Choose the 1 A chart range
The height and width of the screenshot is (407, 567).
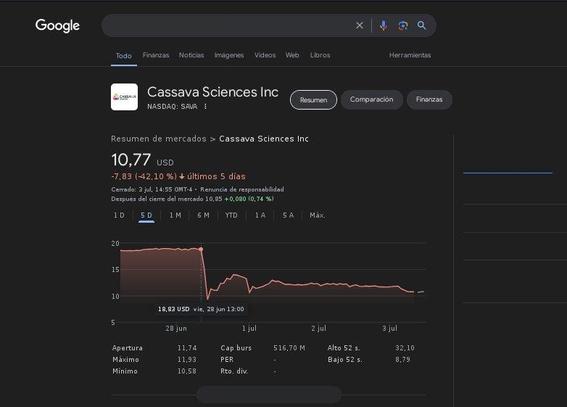click(x=260, y=215)
